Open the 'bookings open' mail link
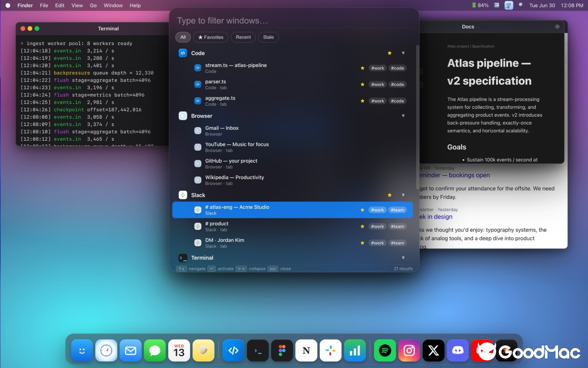This screenshot has width=588, height=368. (x=454, y=175)
